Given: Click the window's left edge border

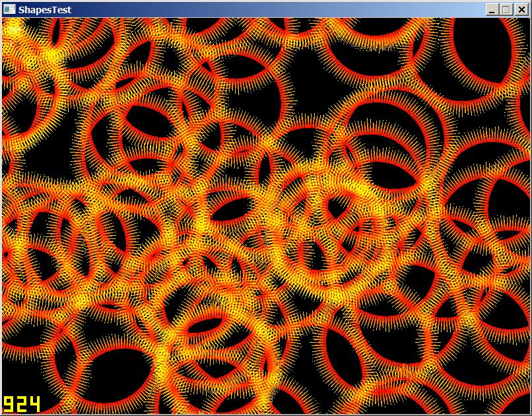Looking at the screenshot, I should 1,211.
